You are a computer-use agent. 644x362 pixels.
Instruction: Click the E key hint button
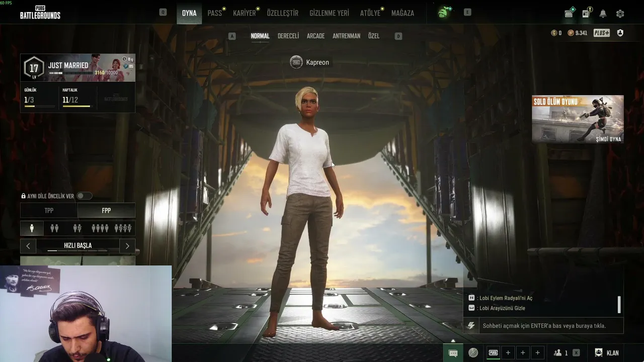(x=467, y=12)
